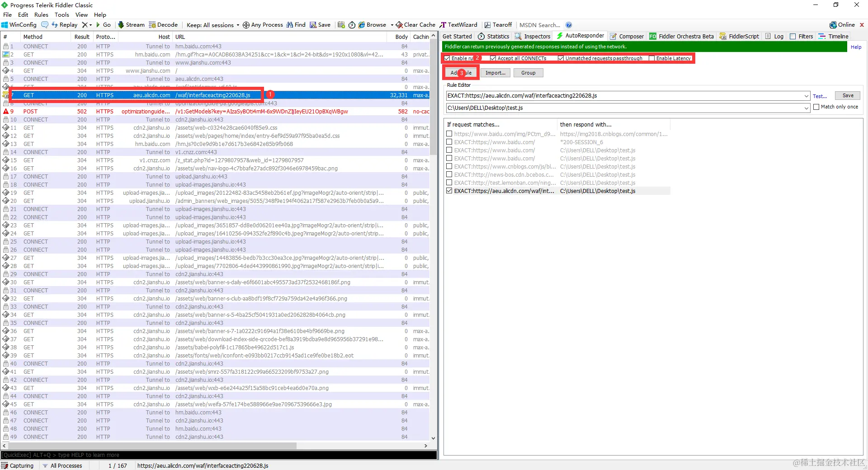Enable rule for baidu PCtm_d9 image
This screenshot has height=470, width=868.
[449, 134]
